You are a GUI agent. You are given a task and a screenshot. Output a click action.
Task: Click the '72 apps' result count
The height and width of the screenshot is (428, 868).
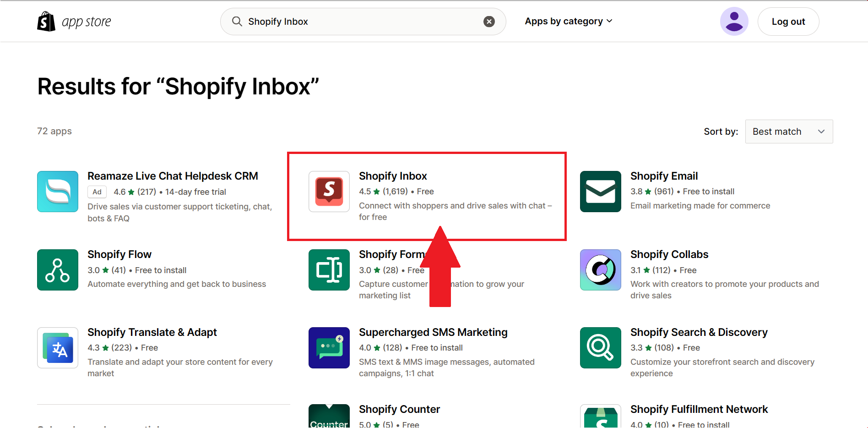pyautogui.click(x=54, y=131)
